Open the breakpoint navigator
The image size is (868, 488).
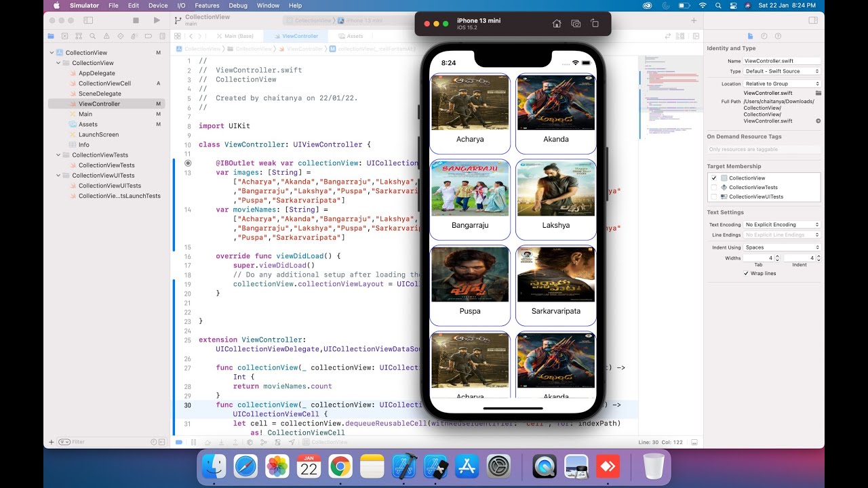148,36
